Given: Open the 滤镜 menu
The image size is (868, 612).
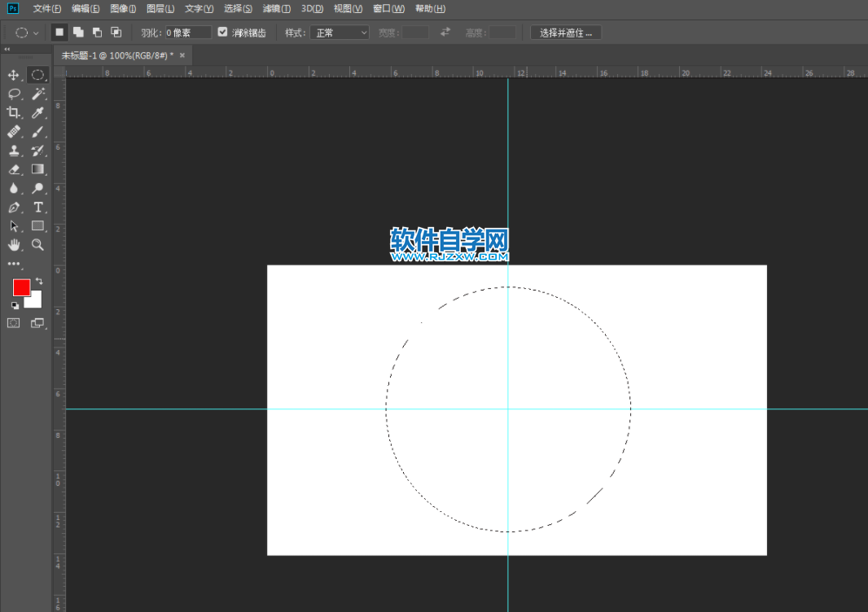Looking at the screenshot, I should point(276,9).
